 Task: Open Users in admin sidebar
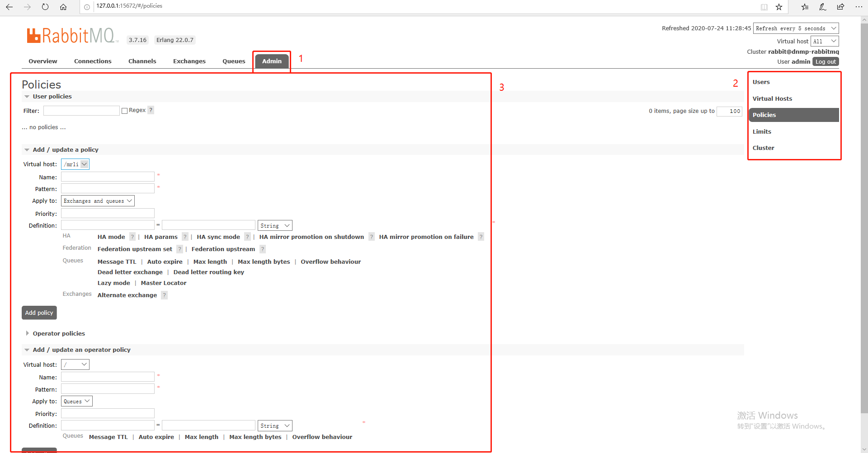[x=761, y=82]
